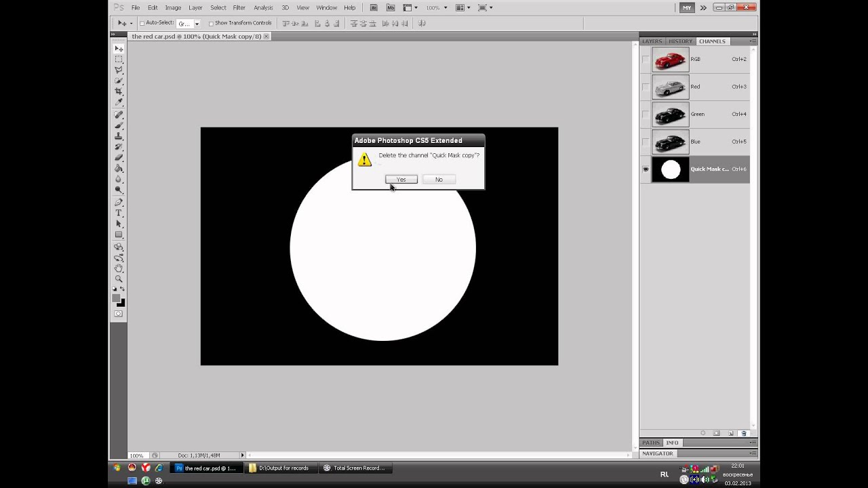
Task: Open the Arrange Documents dropdown
Action: tap(462, 7)
